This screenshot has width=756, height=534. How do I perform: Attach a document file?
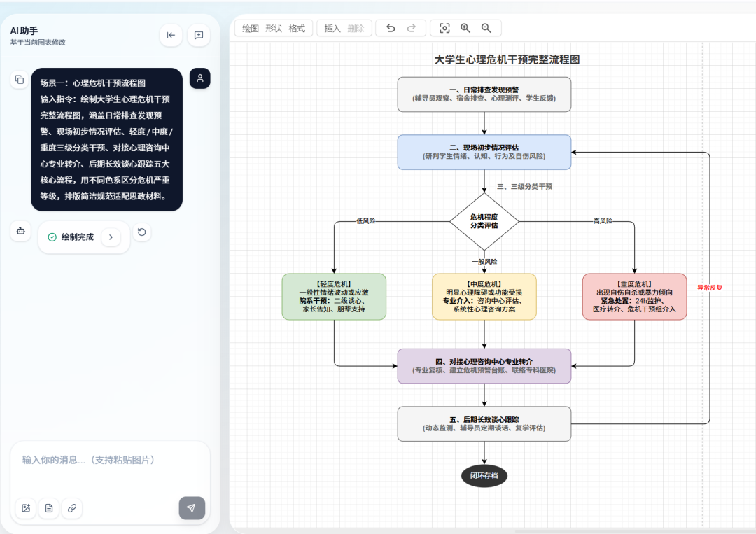point(49,508)
